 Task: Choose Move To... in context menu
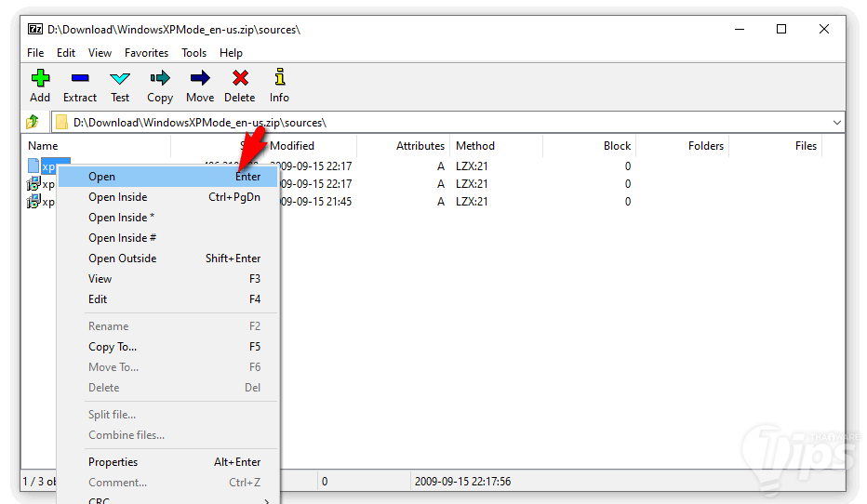(x=167, y=367)
